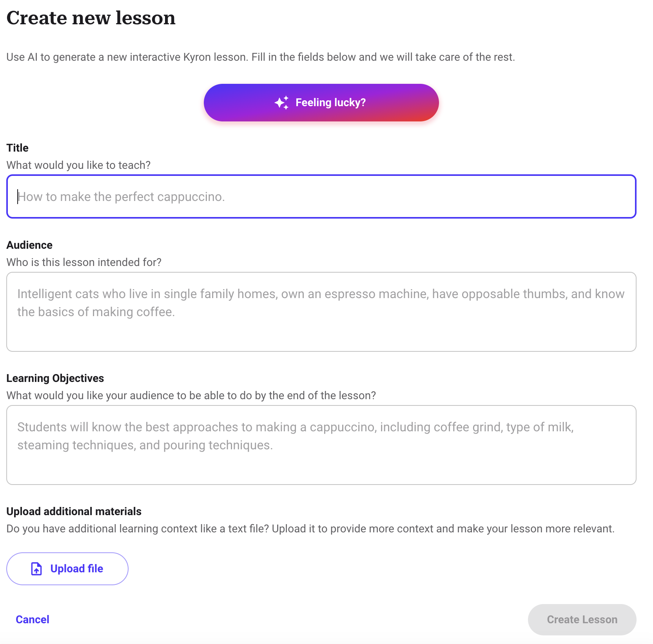
Task: Focus the Title input field
Action: pos(321,197)
